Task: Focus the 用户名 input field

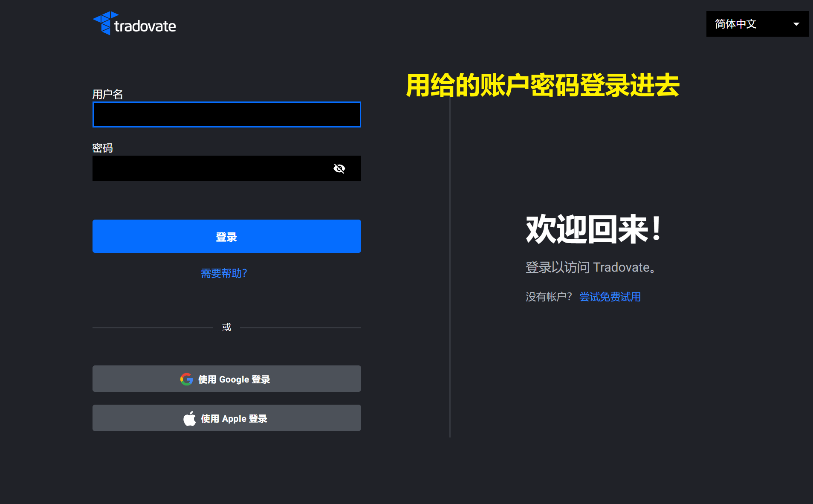Action: (x=226, y=115)
